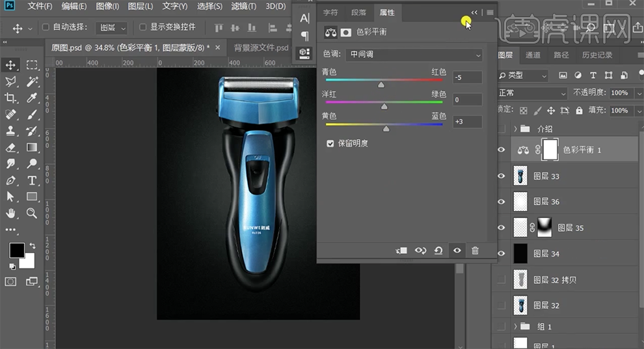Click the 青色-红色 slider handle

pyautogui.click(x=381, y=85)
